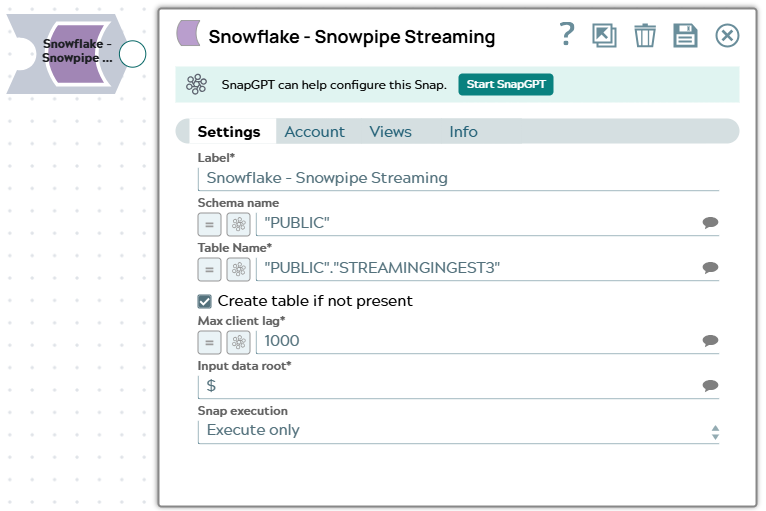Open the Snap help question mark icon
766x511 pixels.
[567, 34]
